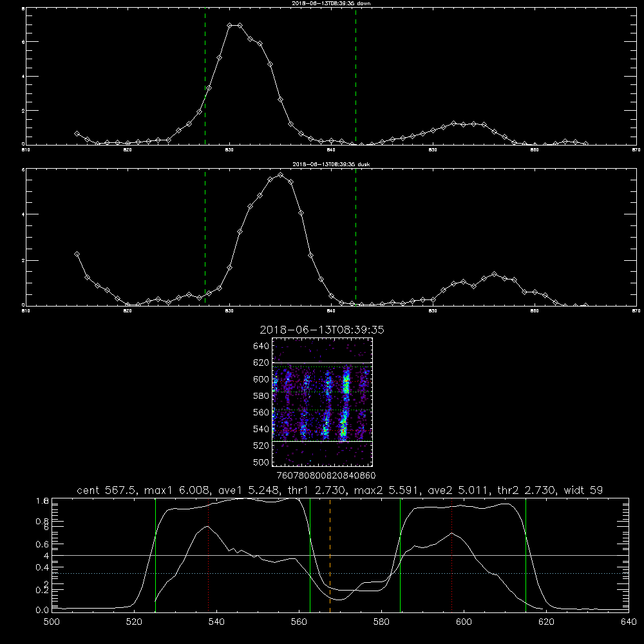Click the 560 label on bottom plot x-axis
Screen dimensions: 644x644
coord(299,622)
